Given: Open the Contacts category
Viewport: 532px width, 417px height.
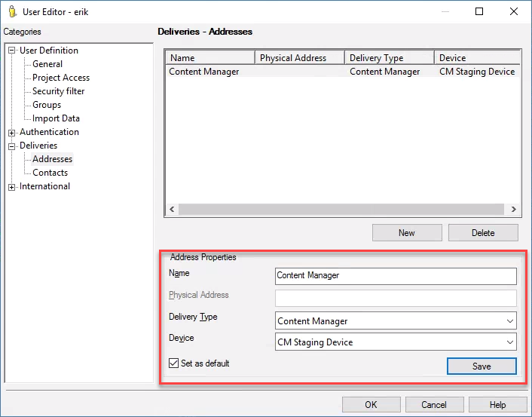Looking at the screenshot, I should pyautogui.click(x=50, y=173).
